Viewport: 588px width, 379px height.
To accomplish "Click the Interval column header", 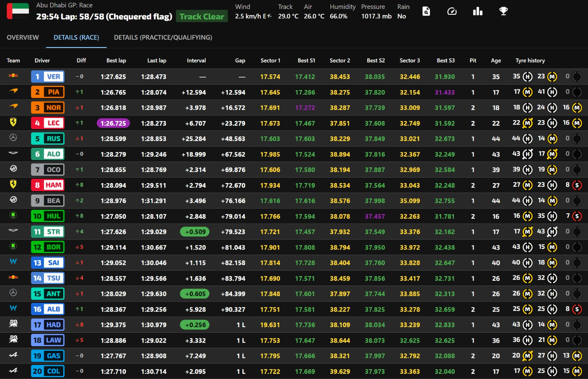I will click(196, 61).
